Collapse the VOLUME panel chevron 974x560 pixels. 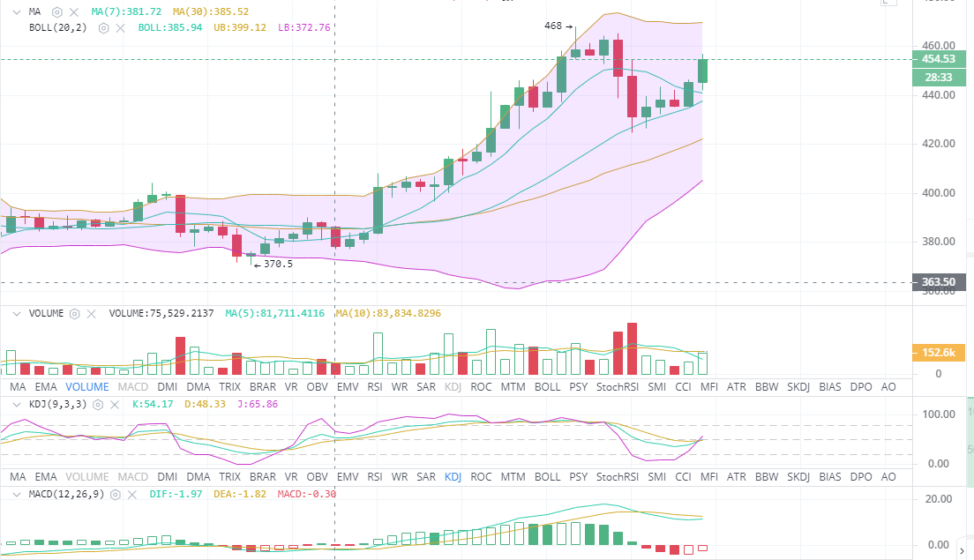pos(17,314)
